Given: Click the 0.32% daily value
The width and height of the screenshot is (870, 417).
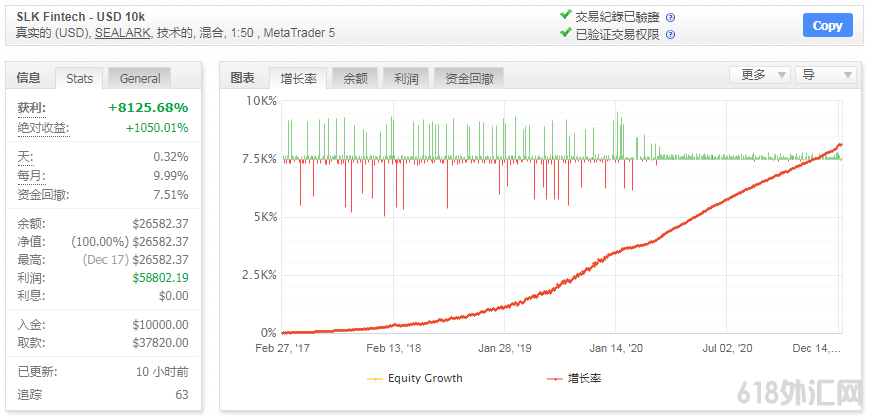Looking at the screenshot, I should pyautogui.click(x=171, y=157).
